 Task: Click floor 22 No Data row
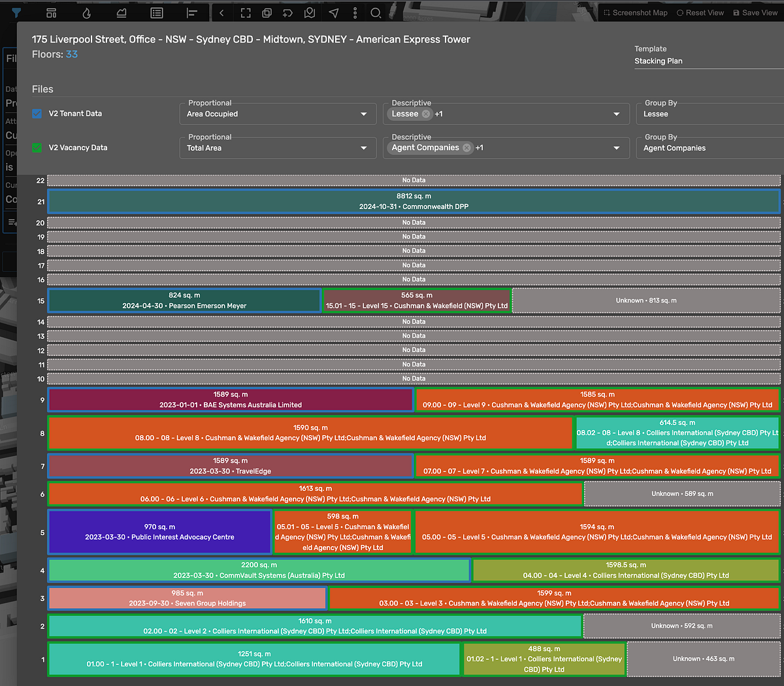click(x=414, y=180)
